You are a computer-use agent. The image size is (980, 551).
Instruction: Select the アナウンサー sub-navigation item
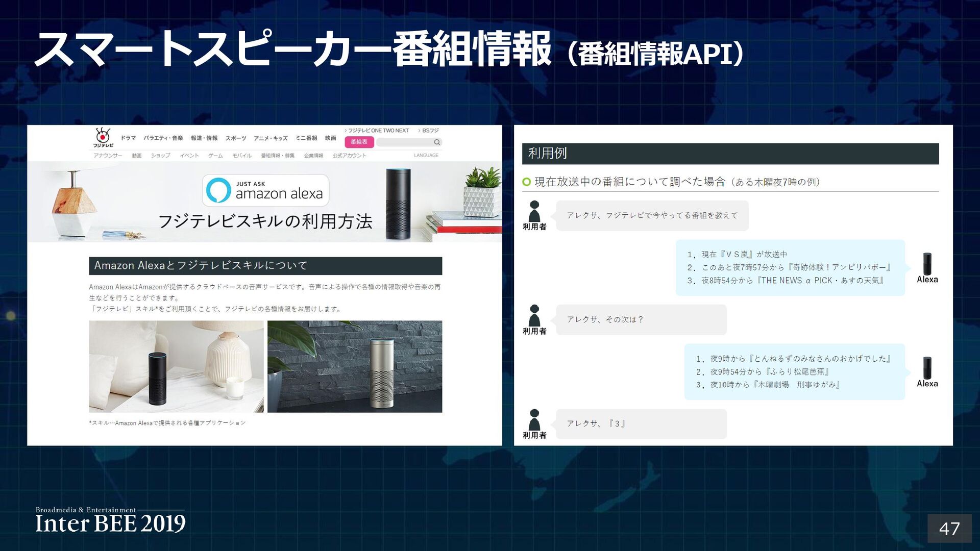tap(108, 156)
